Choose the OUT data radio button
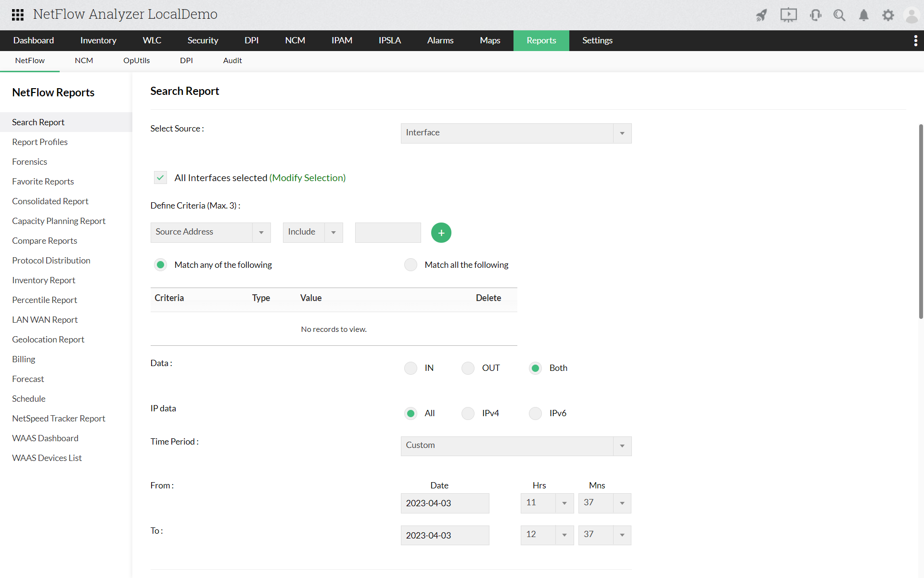 468,368
